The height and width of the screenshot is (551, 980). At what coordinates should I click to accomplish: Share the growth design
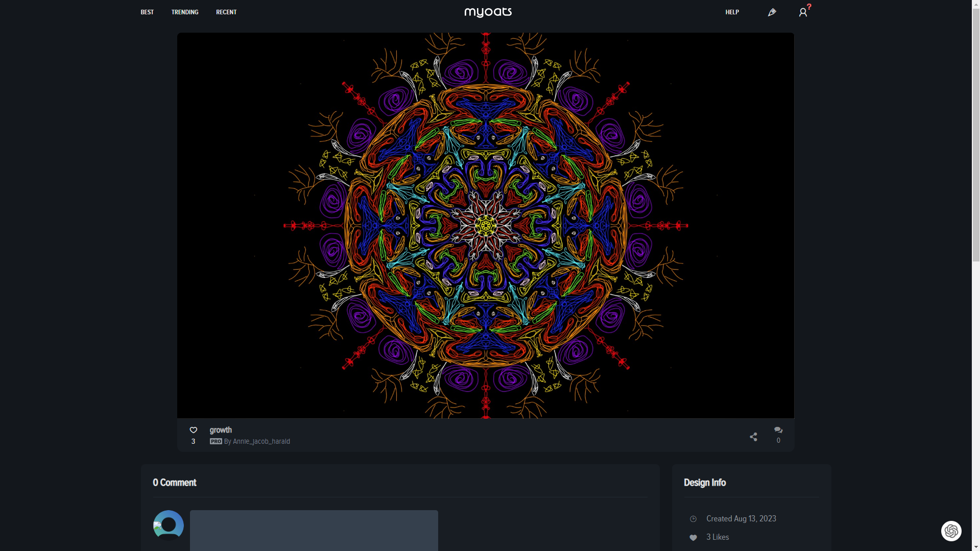[753, 437]
